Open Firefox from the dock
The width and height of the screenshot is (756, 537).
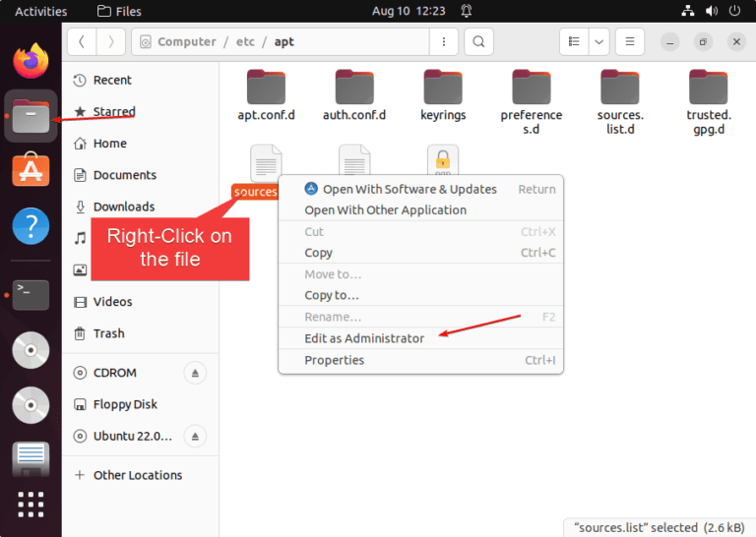31,61
